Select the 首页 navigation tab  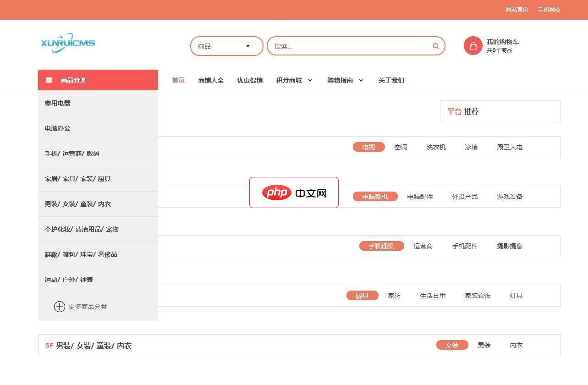tap(178, 80)
